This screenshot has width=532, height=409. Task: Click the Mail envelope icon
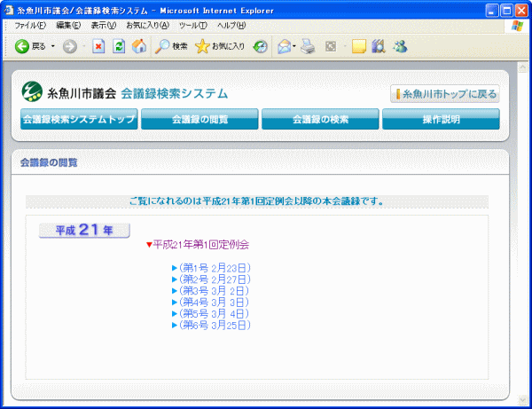click(x=285, y=46)
